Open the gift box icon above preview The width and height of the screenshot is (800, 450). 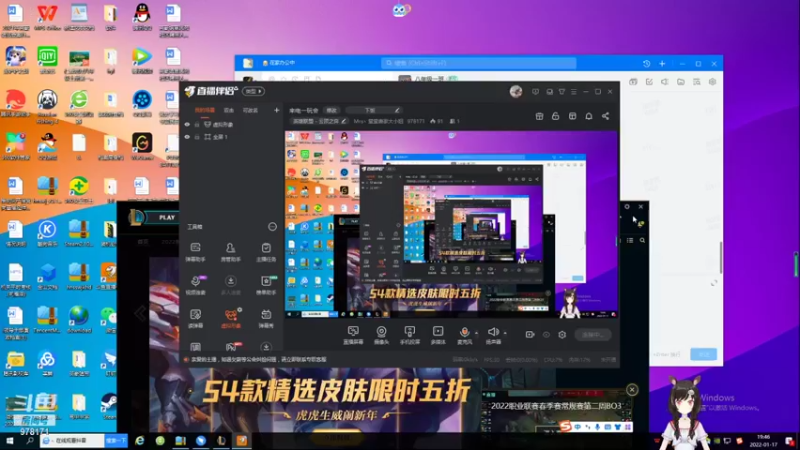[539, 116]
